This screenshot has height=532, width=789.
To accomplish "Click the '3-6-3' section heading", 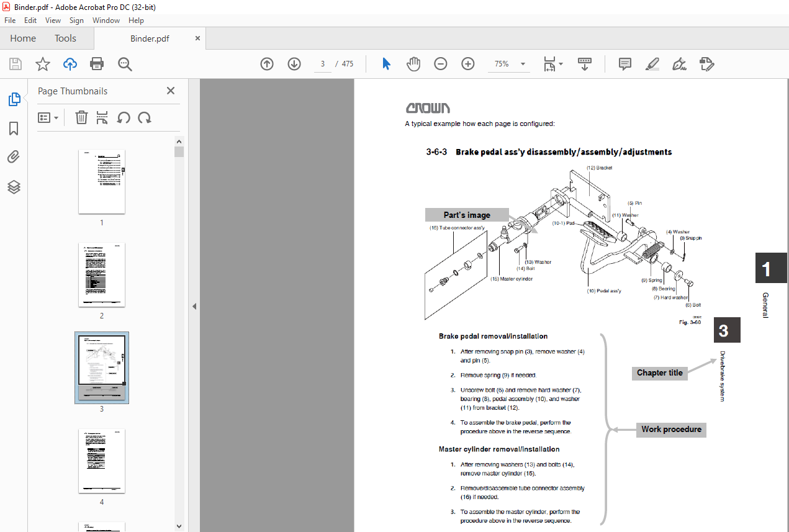I will pos(436,152).
